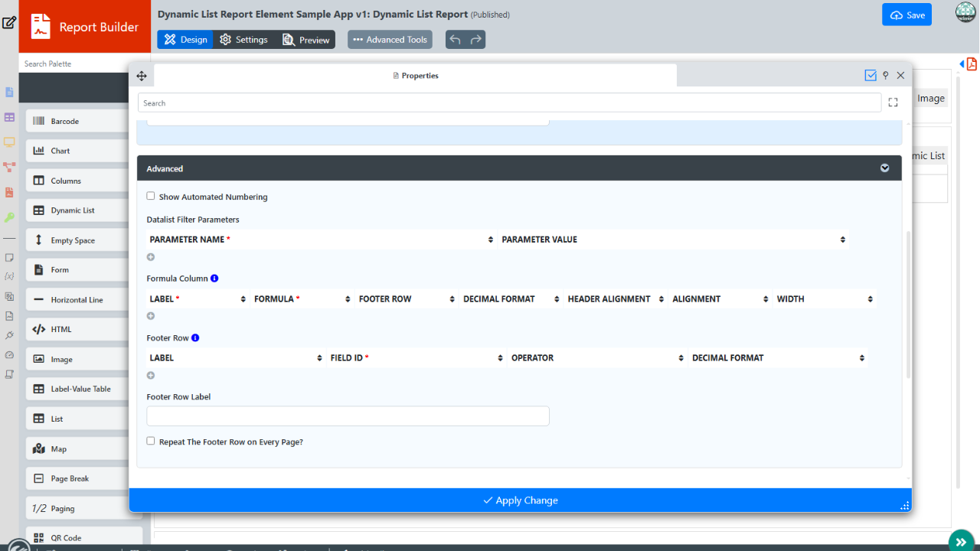
Task: Switch to the Settings tab
Action: click(x=243, y=40)
